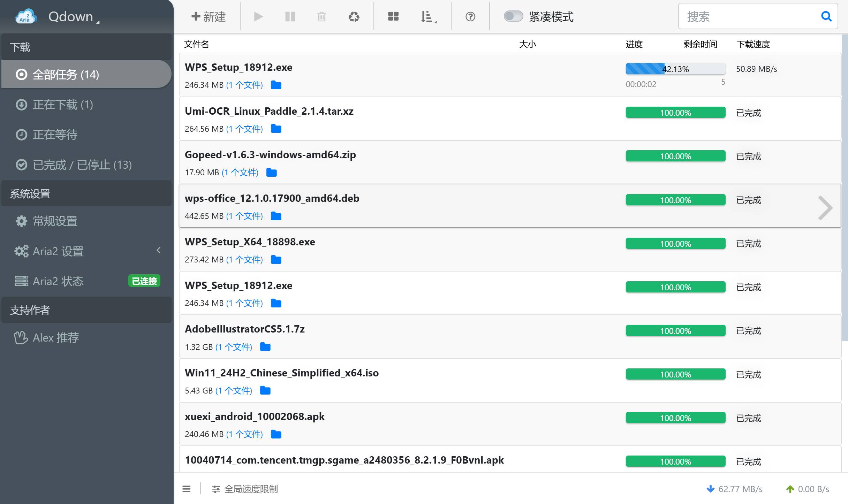Open help via the question mark icon
Viewport: 848px width, 504px height.
[470, 16]
